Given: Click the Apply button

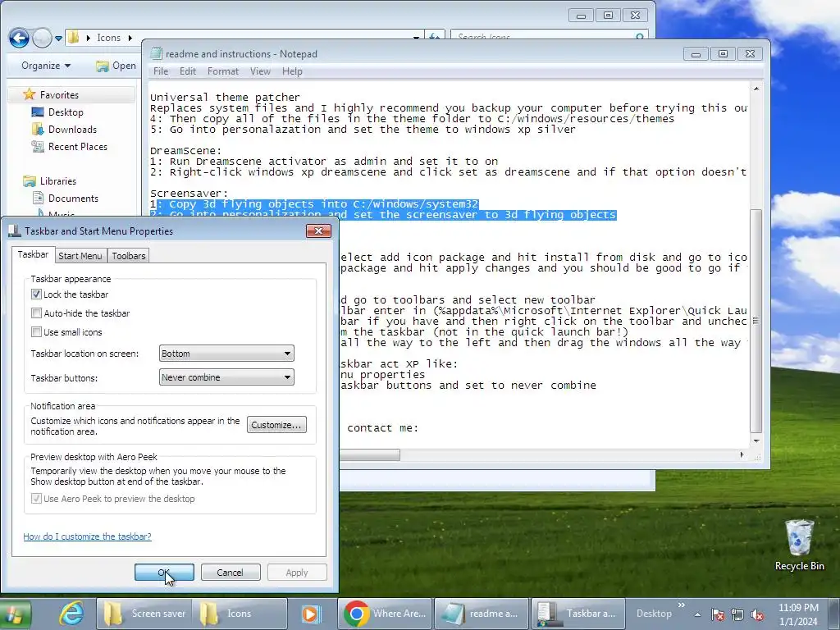Looking at the screenshot, I should [297, 572].
